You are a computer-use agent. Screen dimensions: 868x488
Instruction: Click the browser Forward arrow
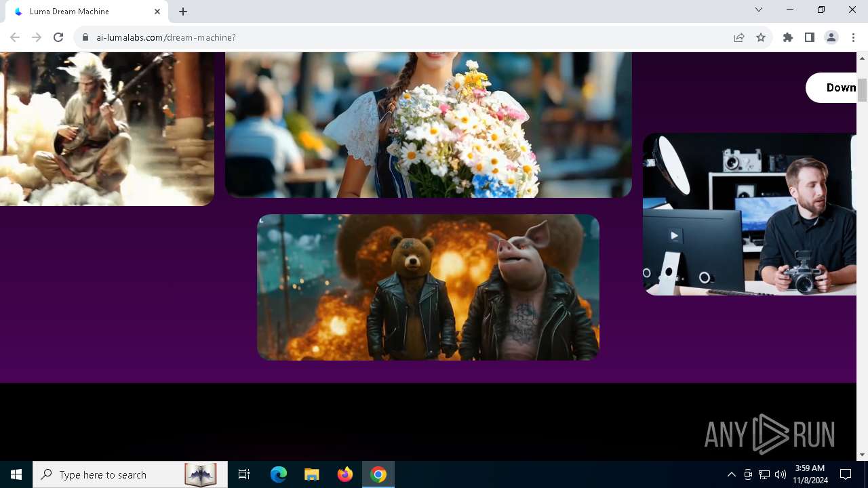37,37
